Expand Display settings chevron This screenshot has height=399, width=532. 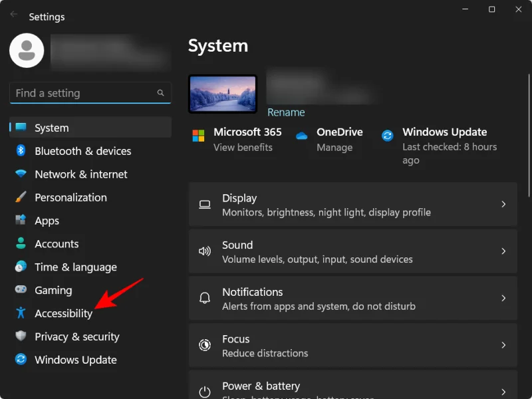click(503, 204)
